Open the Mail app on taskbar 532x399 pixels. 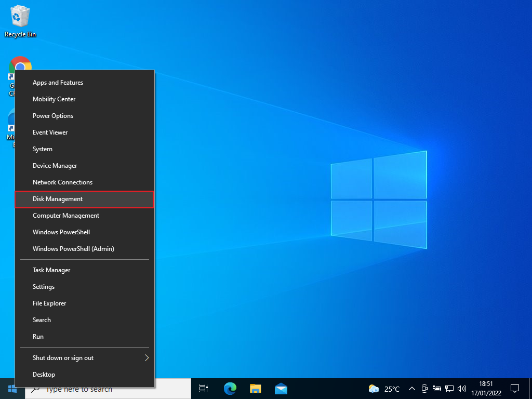pos(281,389)
